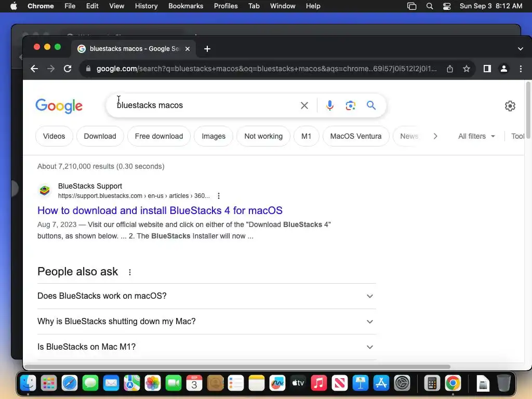532x399 pixels.
Task: Show more filter chips with right chevron
Action: click(x=435, y=137)
